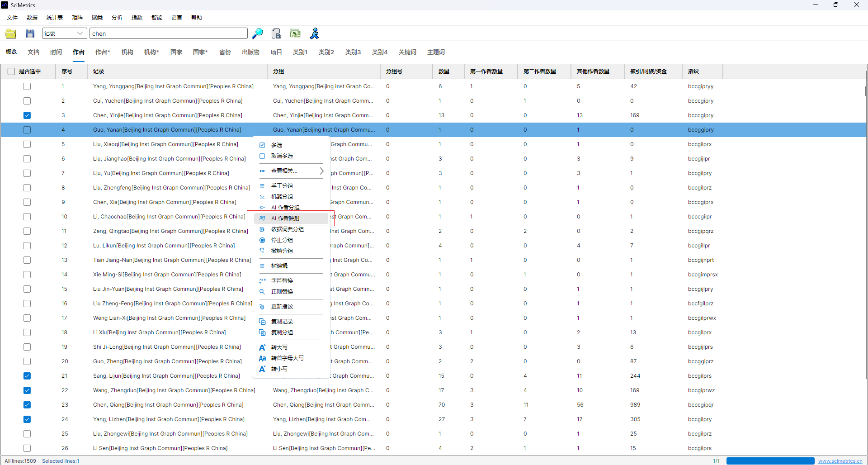Click the 撤销分组 undo icon
Viewport: 868px width, 465px height.
(x=262, y=251)
